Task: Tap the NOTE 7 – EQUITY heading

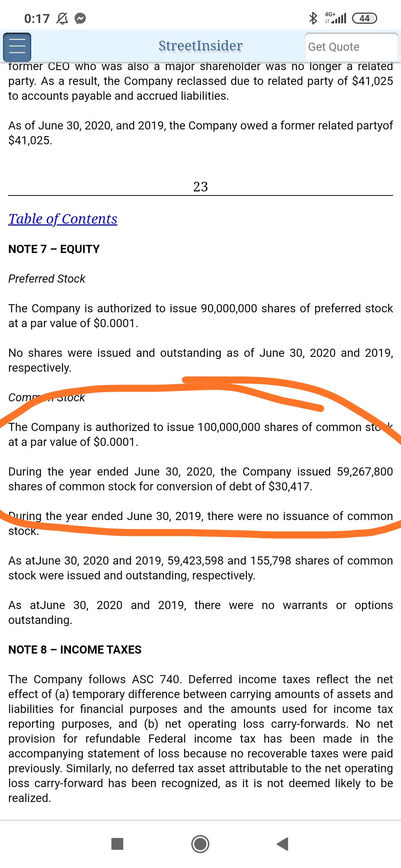Action: coord(54,249)
